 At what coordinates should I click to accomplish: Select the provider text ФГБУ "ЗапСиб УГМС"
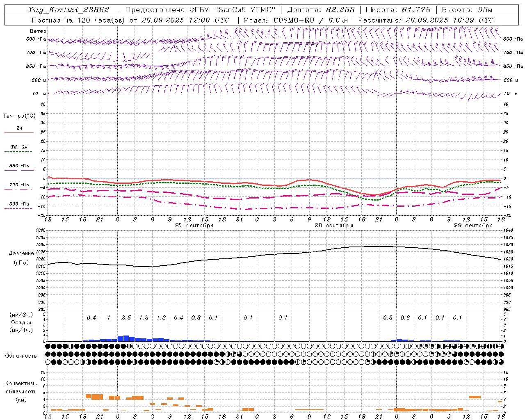(x=233, y=10)
